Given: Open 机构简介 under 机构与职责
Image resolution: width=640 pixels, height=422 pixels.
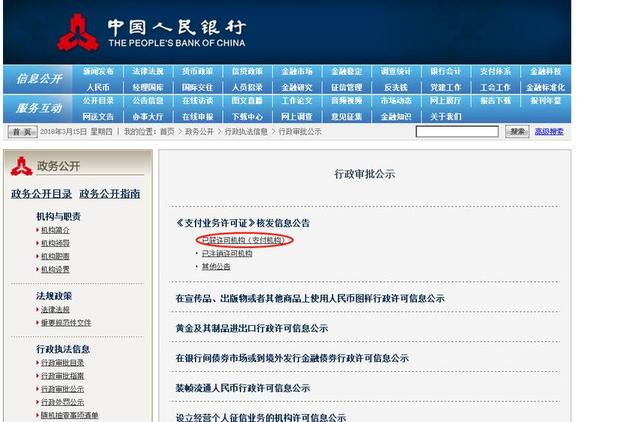Looking at the screenshot, I should (55, 230).
